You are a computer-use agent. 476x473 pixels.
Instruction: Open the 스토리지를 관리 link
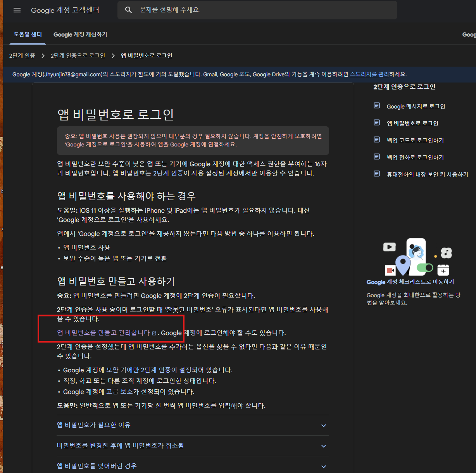click(x=369, y=74)
